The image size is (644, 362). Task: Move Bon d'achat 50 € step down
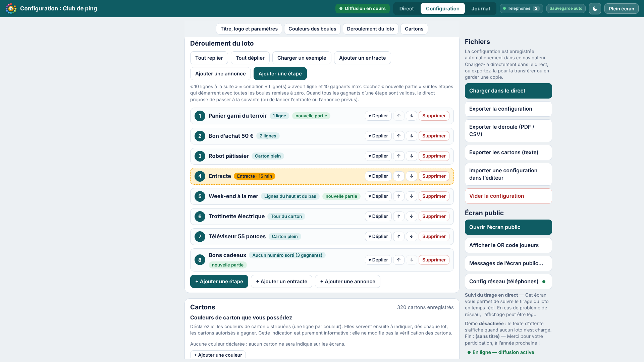411,136
